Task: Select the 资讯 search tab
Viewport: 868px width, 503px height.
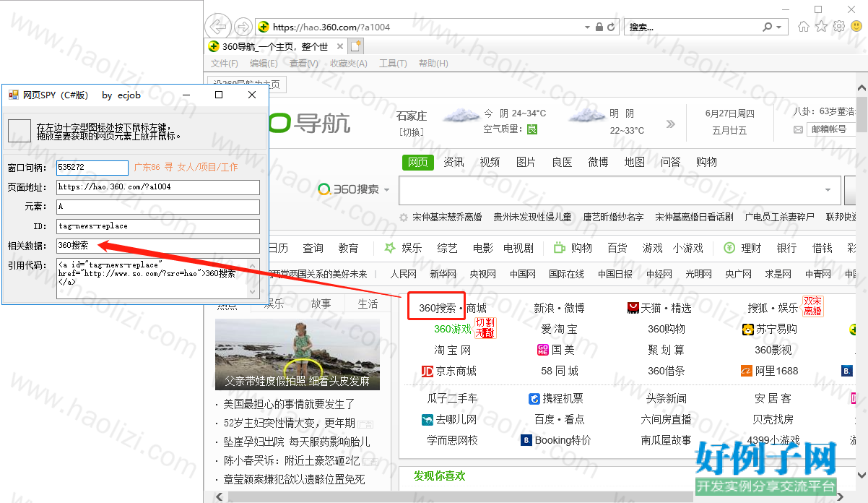Action: (453, 162)
